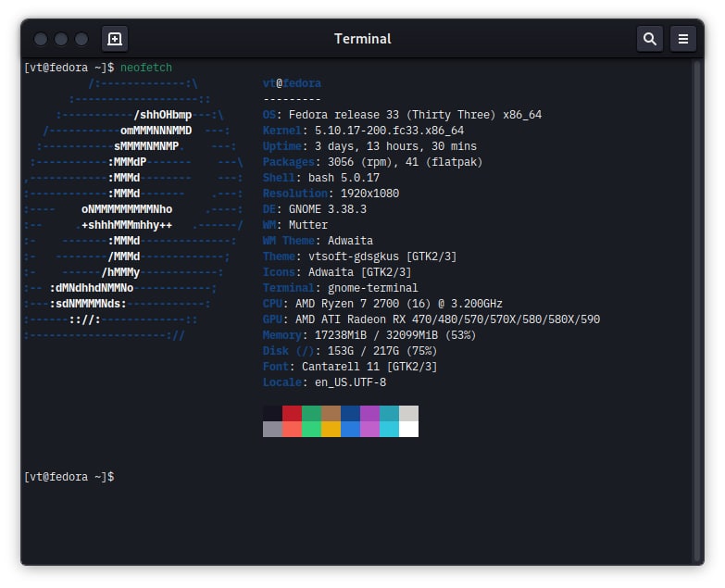Click the WM line Mutter
Screen dimensions: 725x588
[x=295, y=225]
